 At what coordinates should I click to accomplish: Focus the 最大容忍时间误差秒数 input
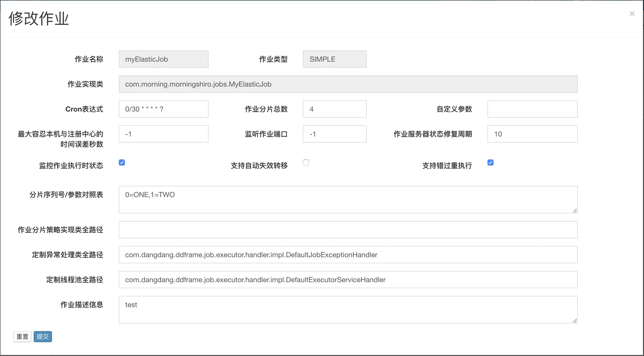(x=163, y=134)
